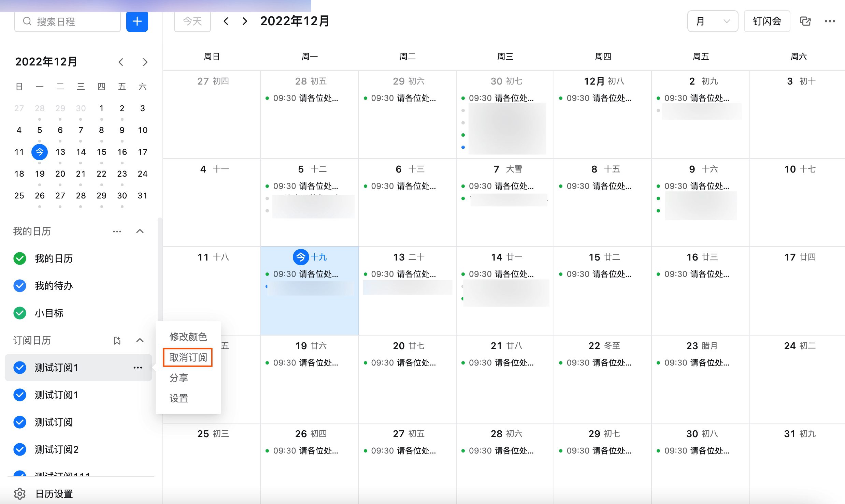
Task: Choose 分享 in the context menu
Action: 179,378
